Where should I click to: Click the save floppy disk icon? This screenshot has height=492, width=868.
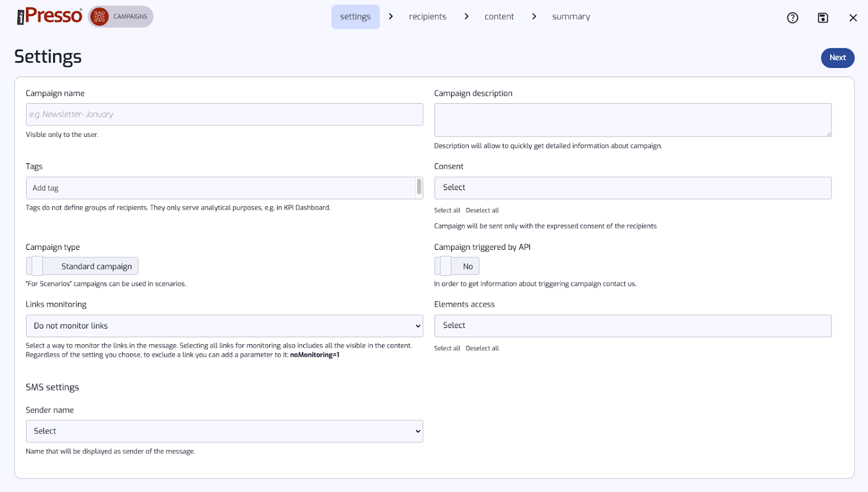[x=823, y=18]
